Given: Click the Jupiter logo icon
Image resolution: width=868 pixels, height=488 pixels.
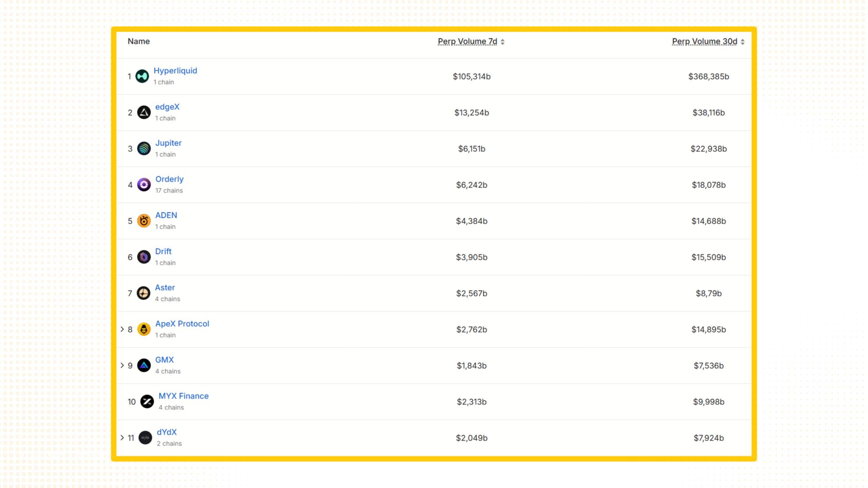Looking at the screenshot, I should tap(144, 149).
